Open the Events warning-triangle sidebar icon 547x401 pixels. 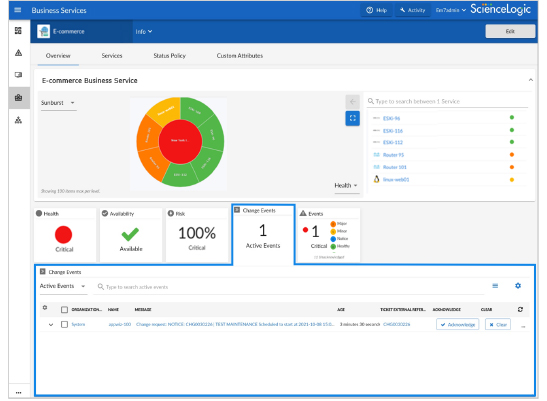pos(18,53)
